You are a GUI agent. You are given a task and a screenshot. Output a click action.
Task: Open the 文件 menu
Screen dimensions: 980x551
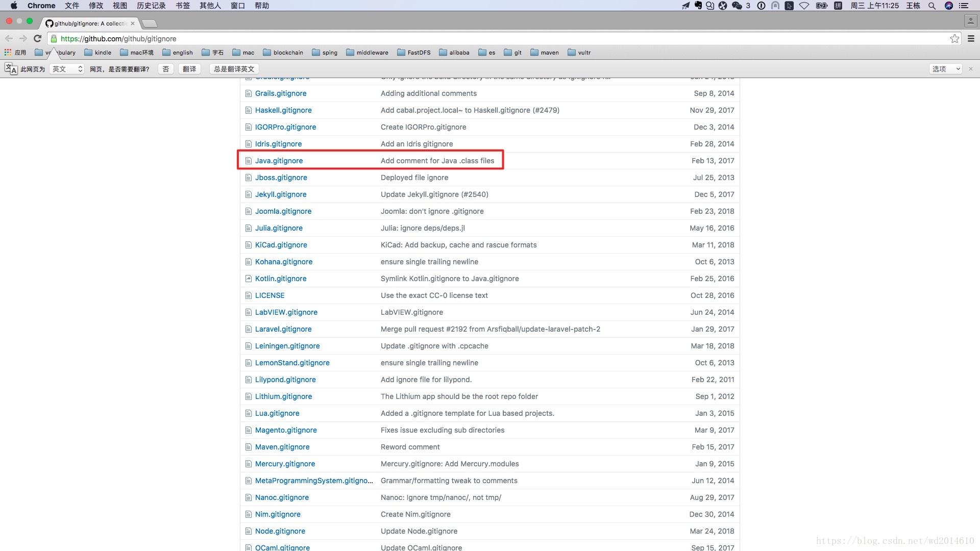click(72, 6)
